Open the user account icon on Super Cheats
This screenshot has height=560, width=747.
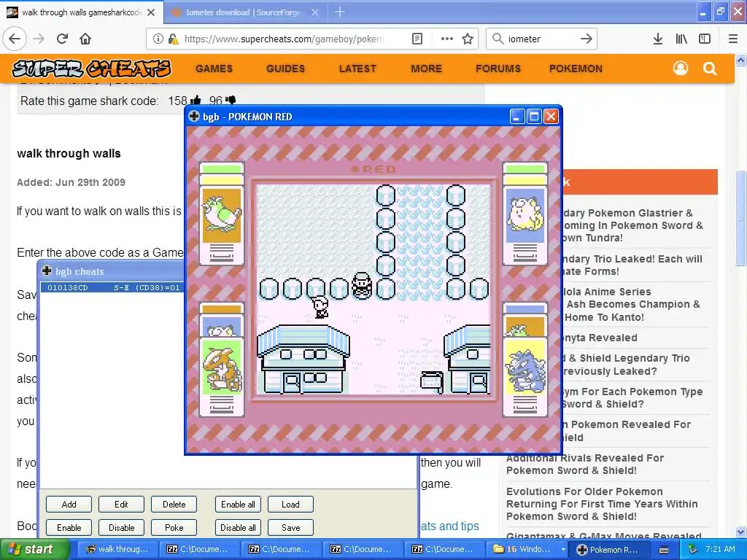681,69
